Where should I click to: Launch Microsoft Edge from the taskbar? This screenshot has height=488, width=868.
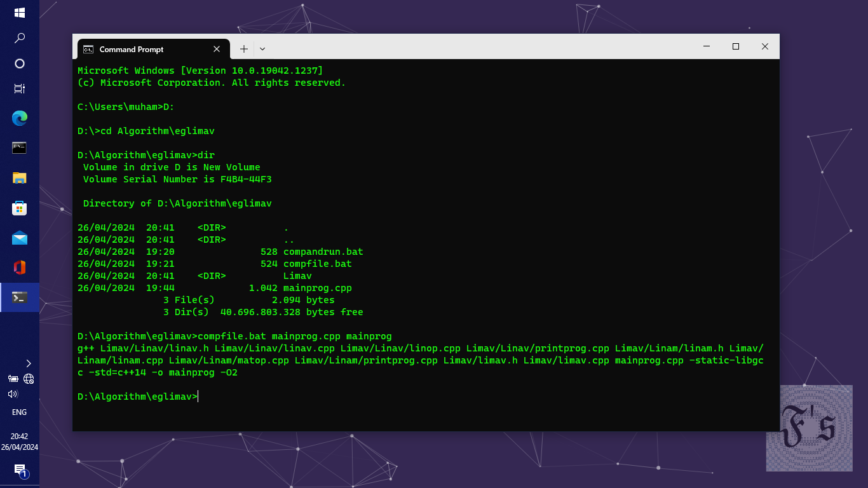coord(19,118)
